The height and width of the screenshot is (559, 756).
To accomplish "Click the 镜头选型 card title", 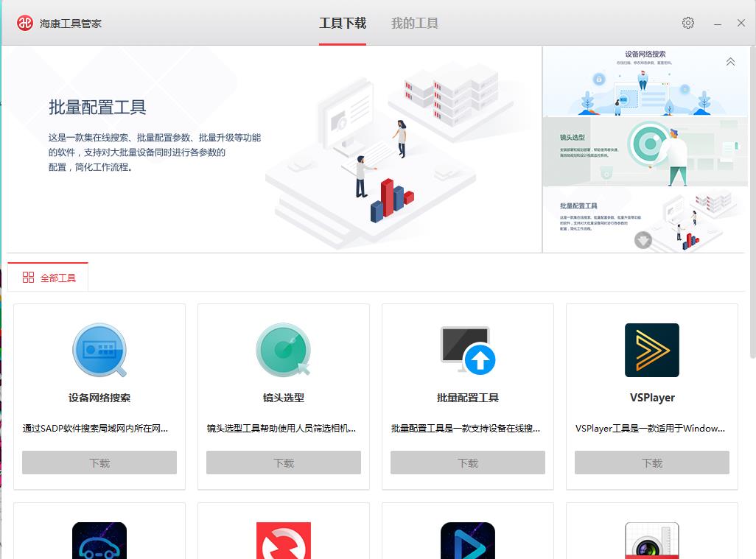I will click(284, 398).
